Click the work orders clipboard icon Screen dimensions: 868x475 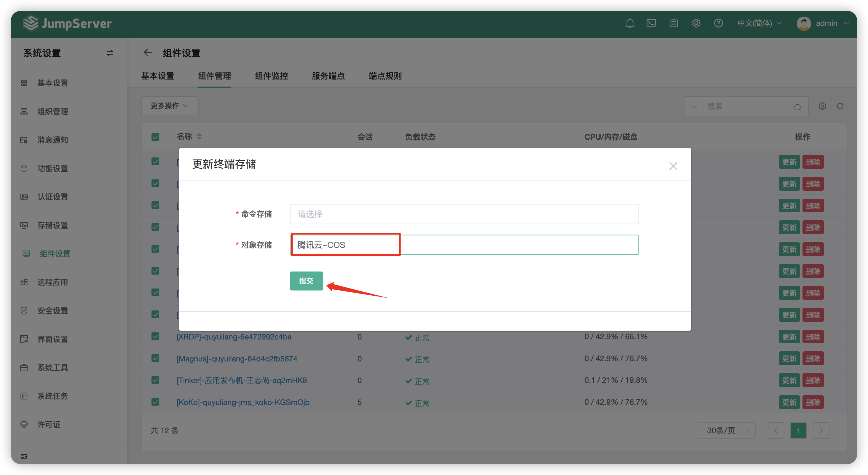point(673,23)
